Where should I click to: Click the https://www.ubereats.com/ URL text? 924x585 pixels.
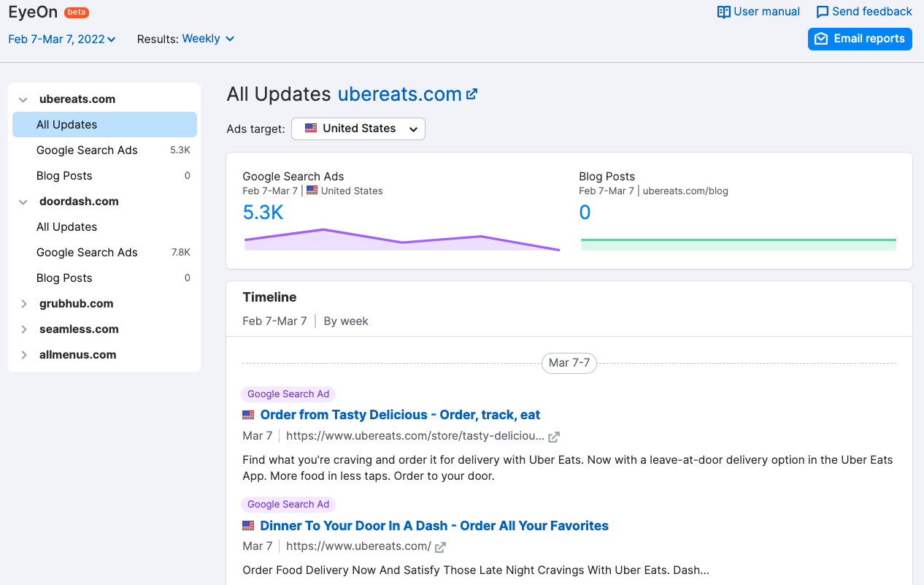[358, 546]
